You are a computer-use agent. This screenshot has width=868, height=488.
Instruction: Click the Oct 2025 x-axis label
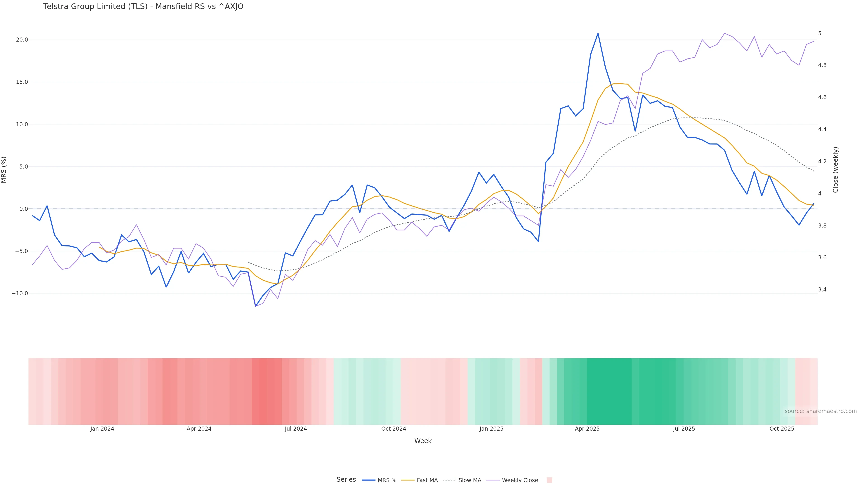pos(782,429)
